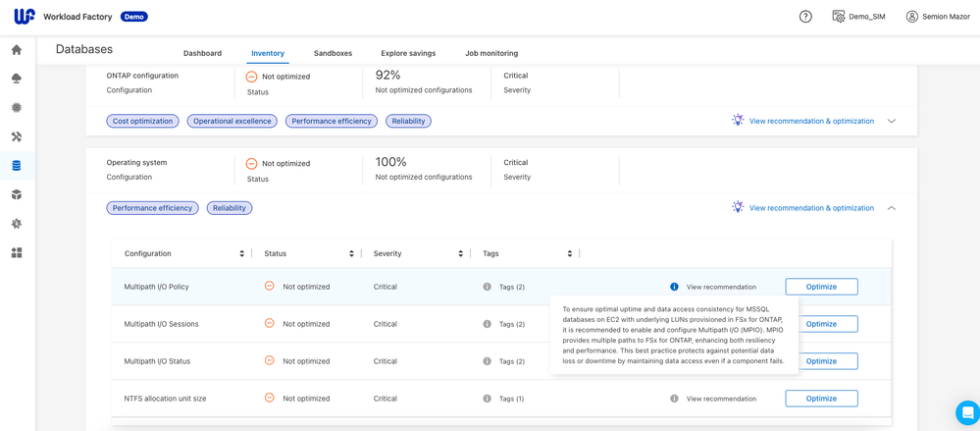
Task: Switch to the Dashboard tab
Action: point(202,53)
